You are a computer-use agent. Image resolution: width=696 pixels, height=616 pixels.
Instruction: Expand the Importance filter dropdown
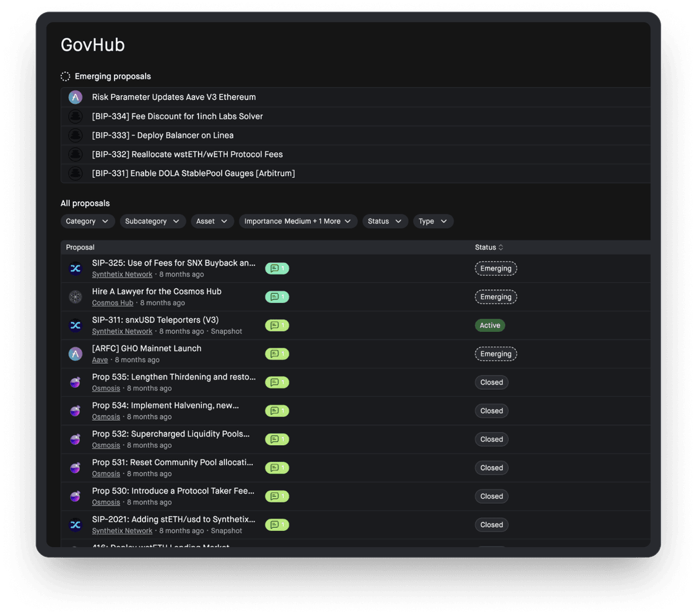point(298,221)
